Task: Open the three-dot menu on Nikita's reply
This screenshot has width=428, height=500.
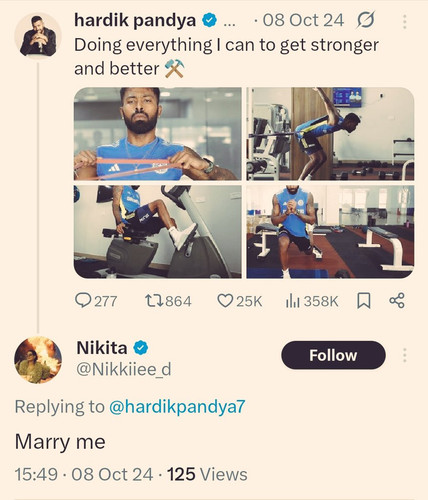Action: point(405,355)
